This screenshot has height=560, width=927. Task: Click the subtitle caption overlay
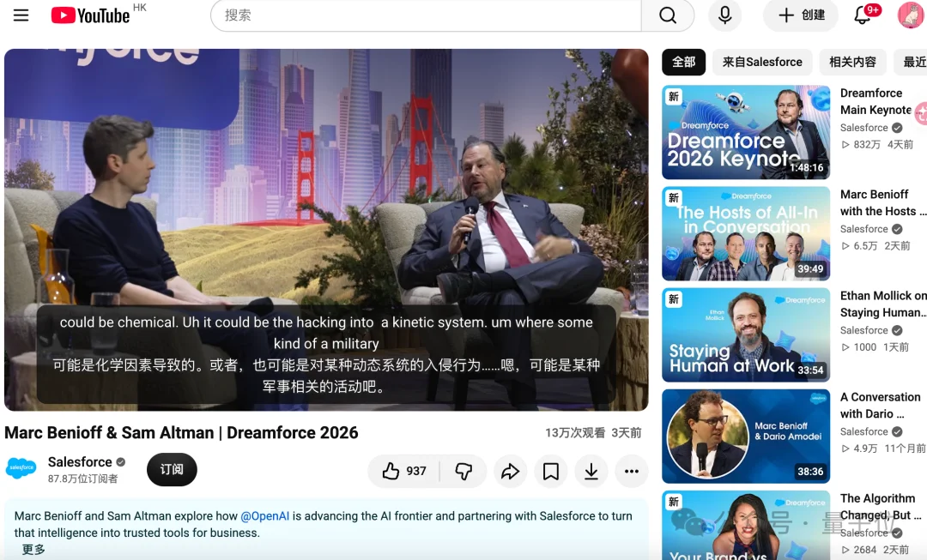coord(326,354)
